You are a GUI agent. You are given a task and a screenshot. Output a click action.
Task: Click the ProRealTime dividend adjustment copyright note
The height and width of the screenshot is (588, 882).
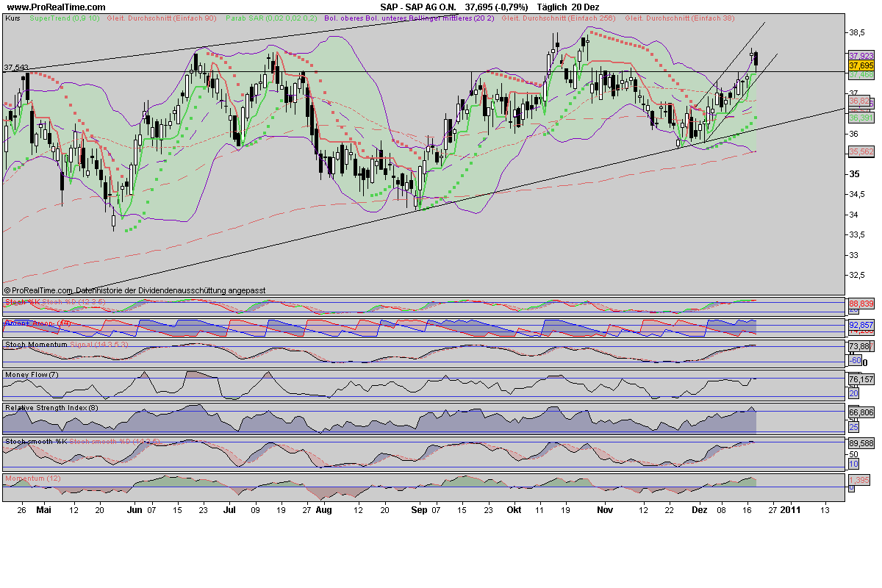tap(135, 291)
